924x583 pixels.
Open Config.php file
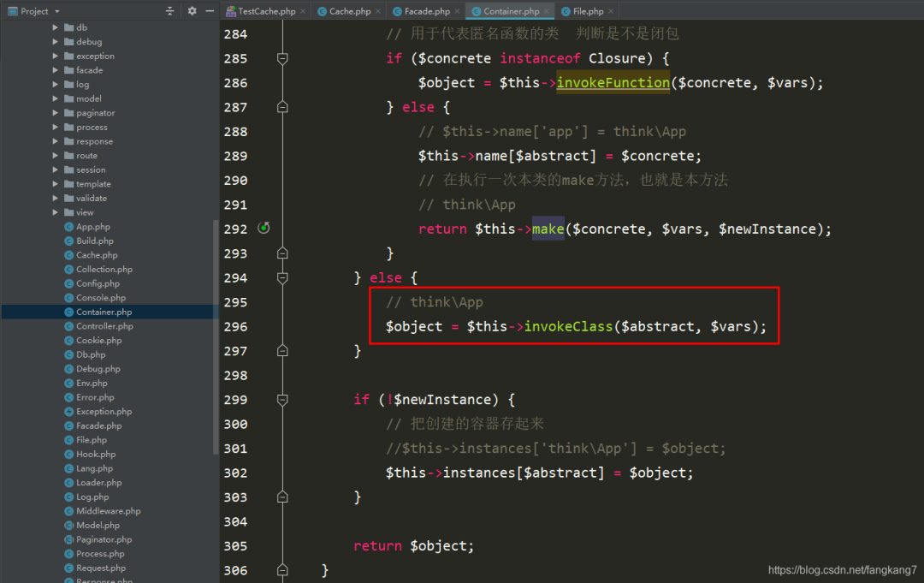click(92, 283)
